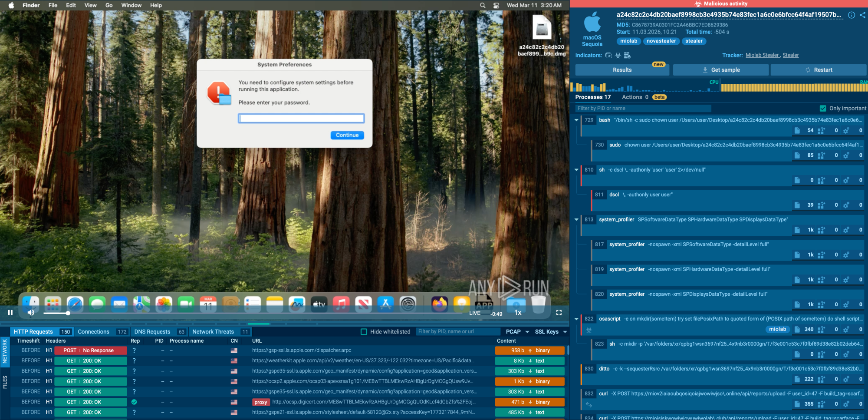Switch to the DNS Requests tab
This screenshot has height=420, width=868.
159,332
